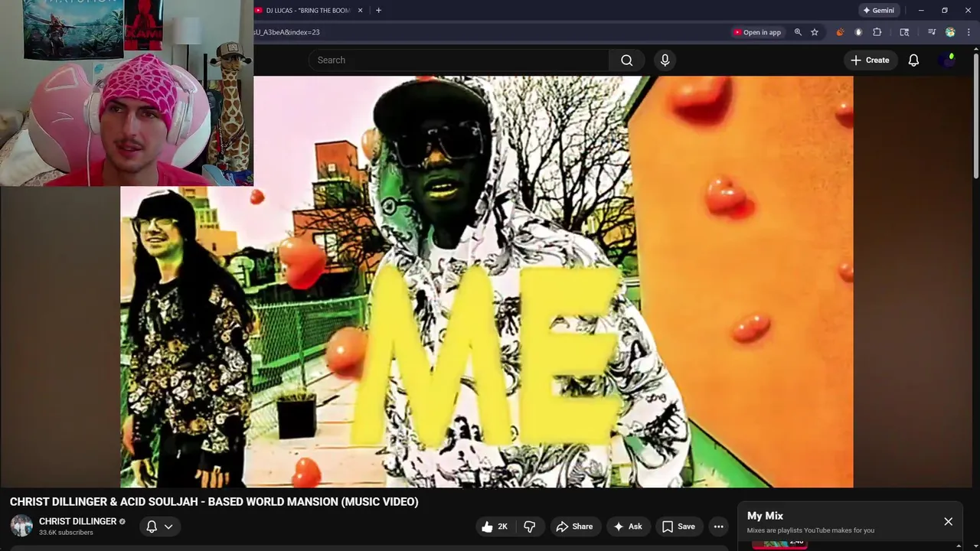Image resolution: width=980 pixels, height=551 pixels.
Task: Open a new browser tab
Action: (378, 11)
